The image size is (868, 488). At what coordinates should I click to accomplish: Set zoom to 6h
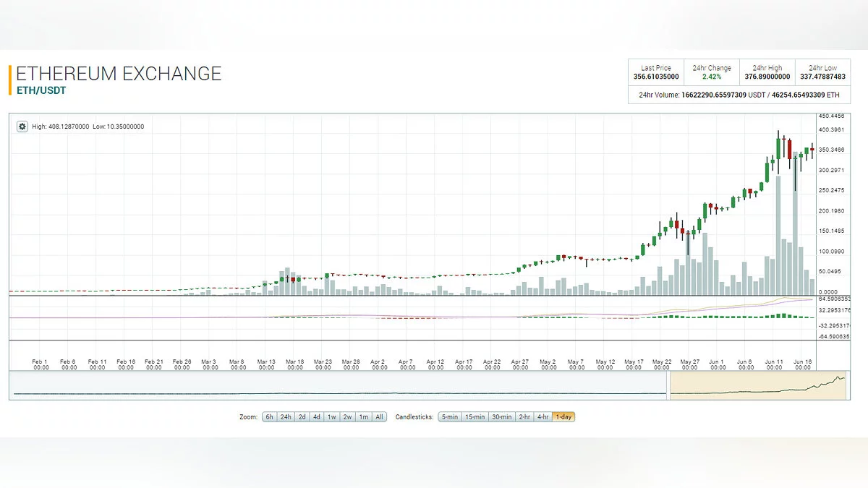269,417
